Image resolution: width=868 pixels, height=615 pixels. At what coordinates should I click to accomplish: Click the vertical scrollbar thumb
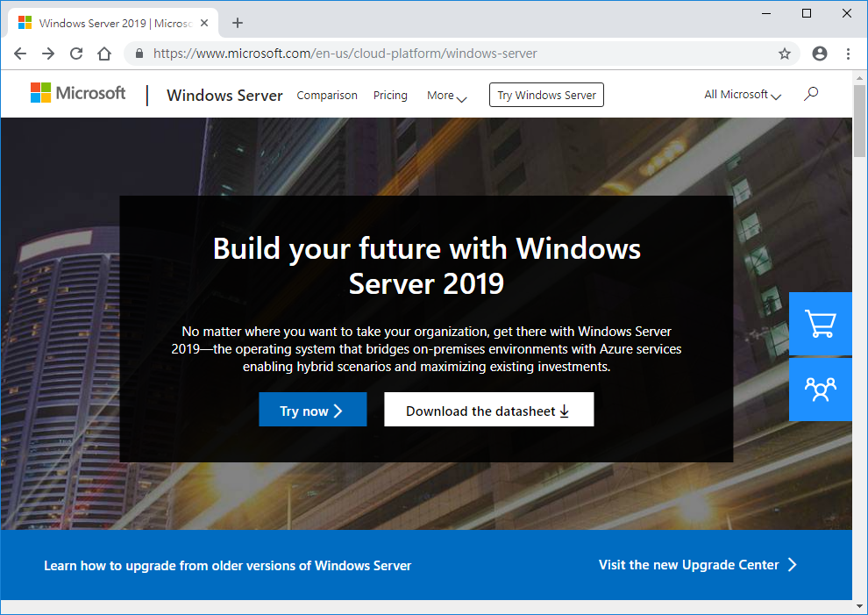coord(860,121)
